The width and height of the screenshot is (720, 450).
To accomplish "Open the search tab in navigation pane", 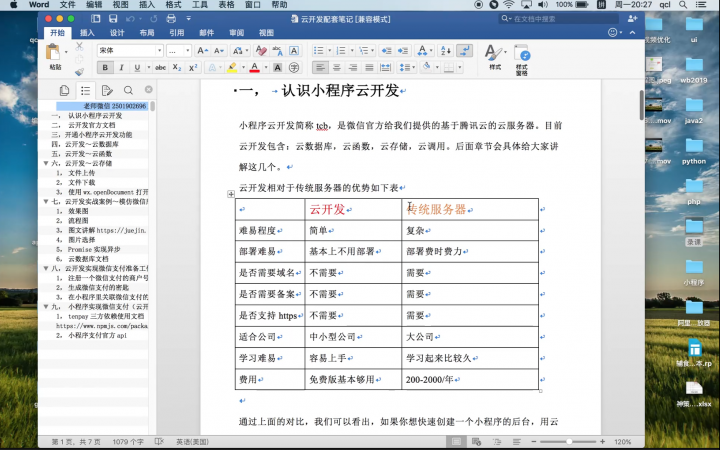I will (x=128, y=90).
